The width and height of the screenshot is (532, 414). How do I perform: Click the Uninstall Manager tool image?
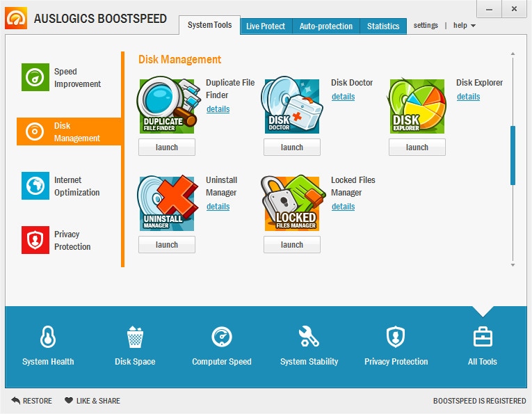coord(168,203)
